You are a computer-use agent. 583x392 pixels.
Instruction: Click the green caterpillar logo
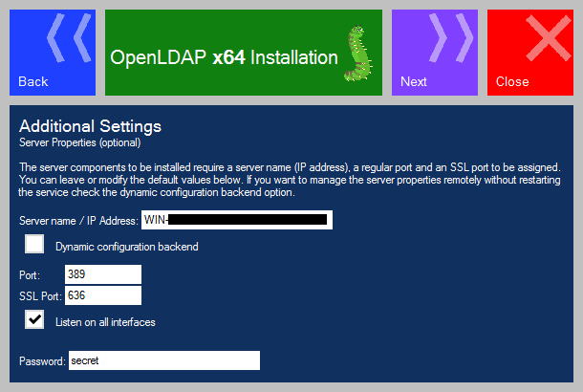pyautogui.click(x=357, y=54)
